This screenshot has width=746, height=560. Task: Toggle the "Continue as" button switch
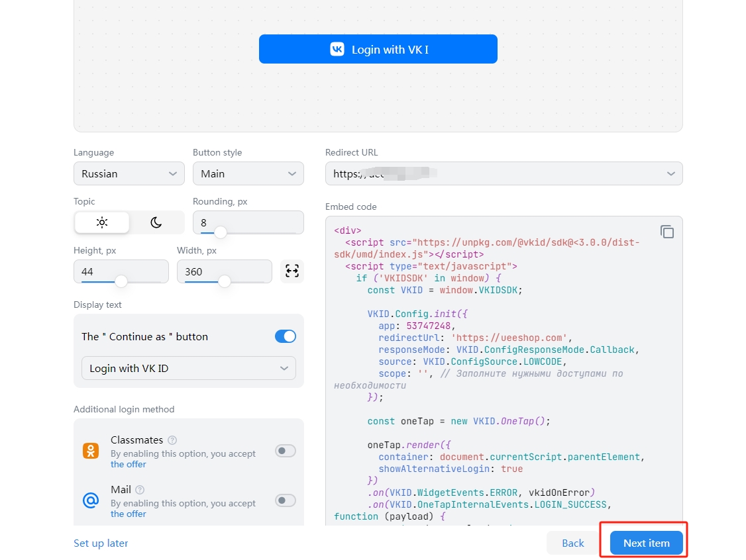(285, 336)
